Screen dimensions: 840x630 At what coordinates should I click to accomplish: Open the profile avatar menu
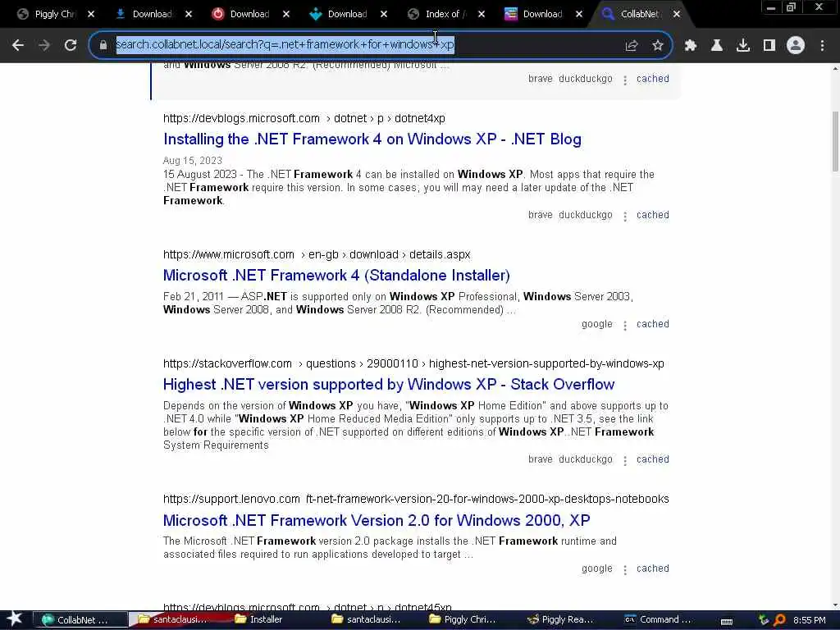(x=796, y=46)
